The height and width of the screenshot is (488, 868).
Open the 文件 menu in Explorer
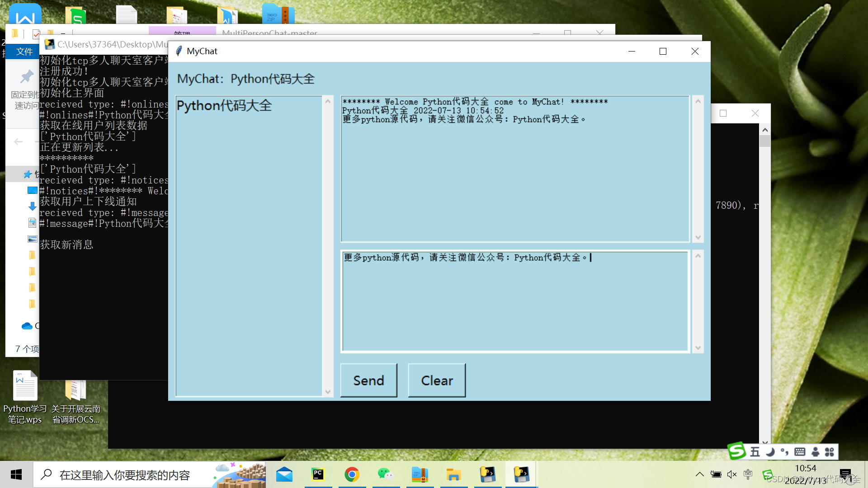coord(24,52)
